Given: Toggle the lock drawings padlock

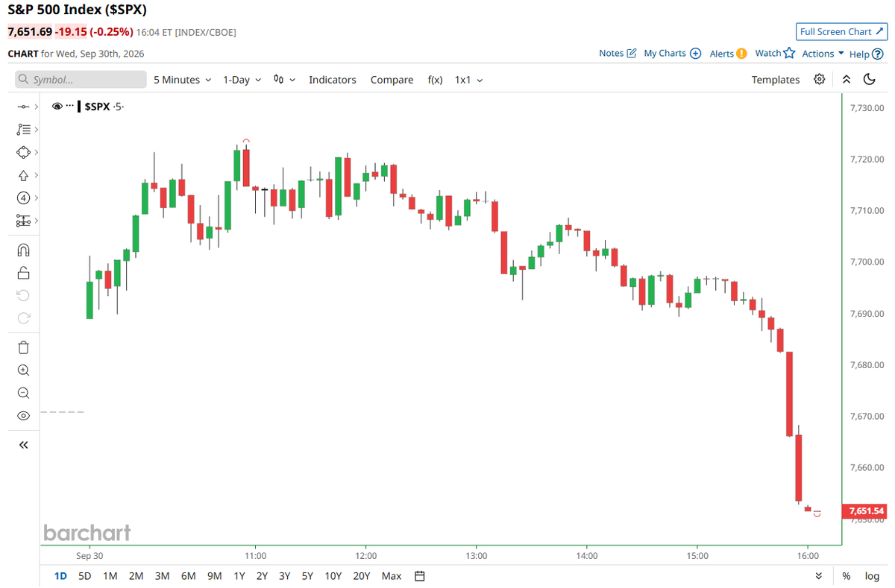Looking at the screenshot, I should 23,273.
